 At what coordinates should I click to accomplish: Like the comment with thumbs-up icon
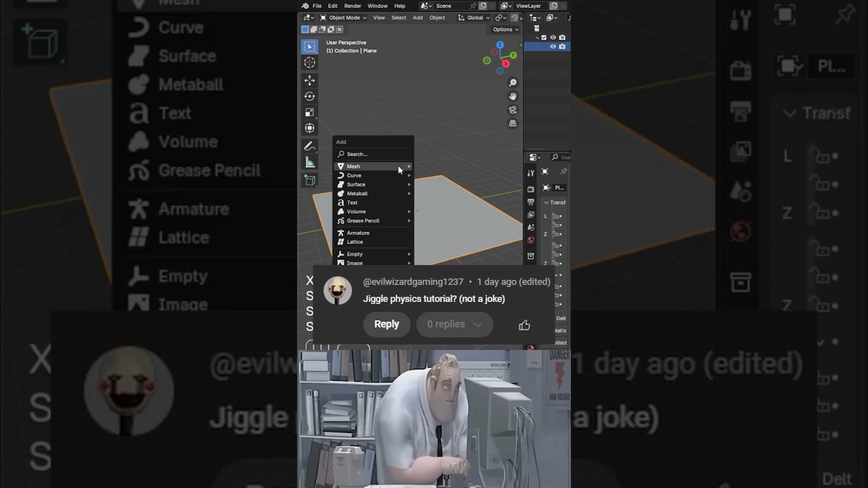[x=524, y=325]
